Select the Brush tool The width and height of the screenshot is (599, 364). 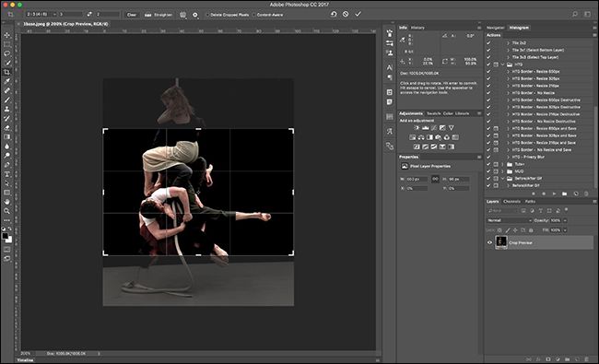[x=6, y=100]
